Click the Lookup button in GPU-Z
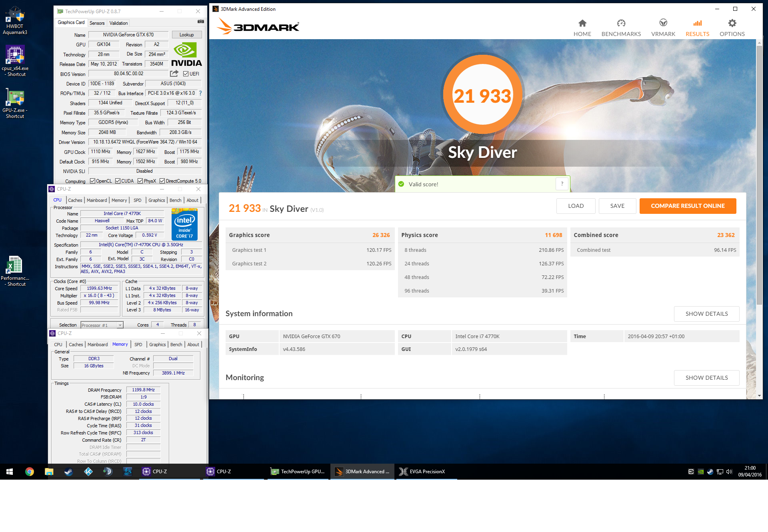The height and width of the screenshot is (532, 768). click(x=186, y=35)
